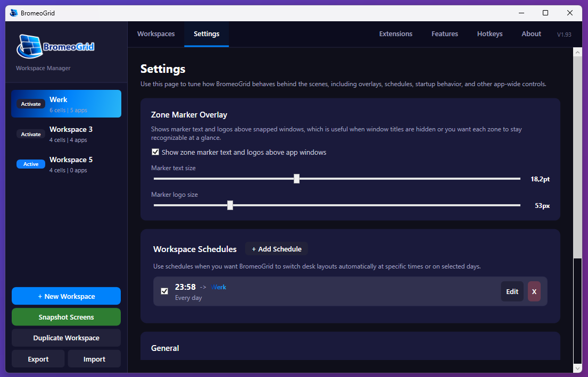588x377 pixels.
Task: Edit the 23:58 Werk schedule
Action: coord(512,291)
